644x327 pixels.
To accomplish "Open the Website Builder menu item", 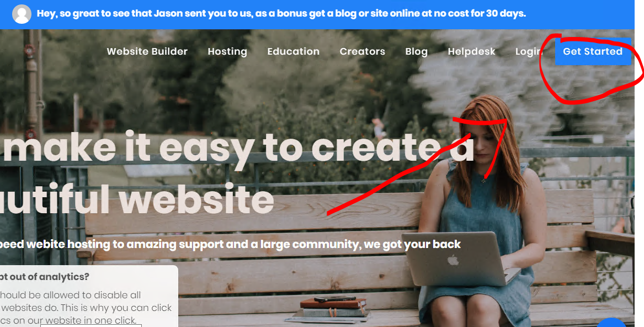I will pos(147,51).
